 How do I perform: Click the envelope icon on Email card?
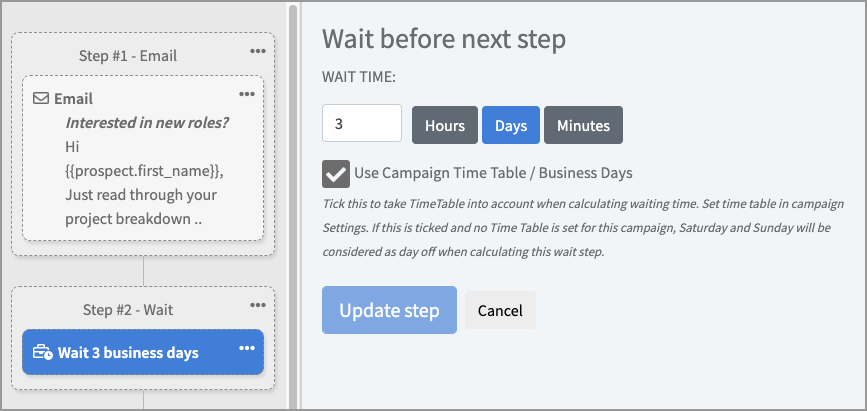pos(41,99)
